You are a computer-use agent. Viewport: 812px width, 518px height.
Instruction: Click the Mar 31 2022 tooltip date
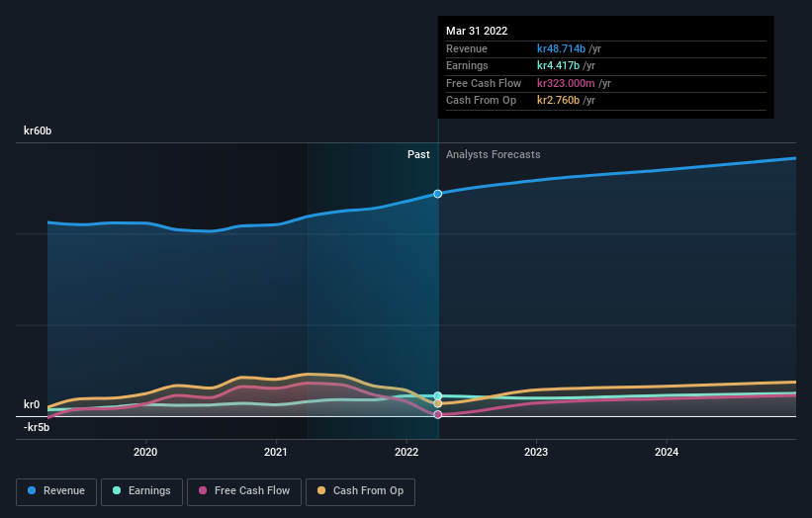click(x=477, y=31)
